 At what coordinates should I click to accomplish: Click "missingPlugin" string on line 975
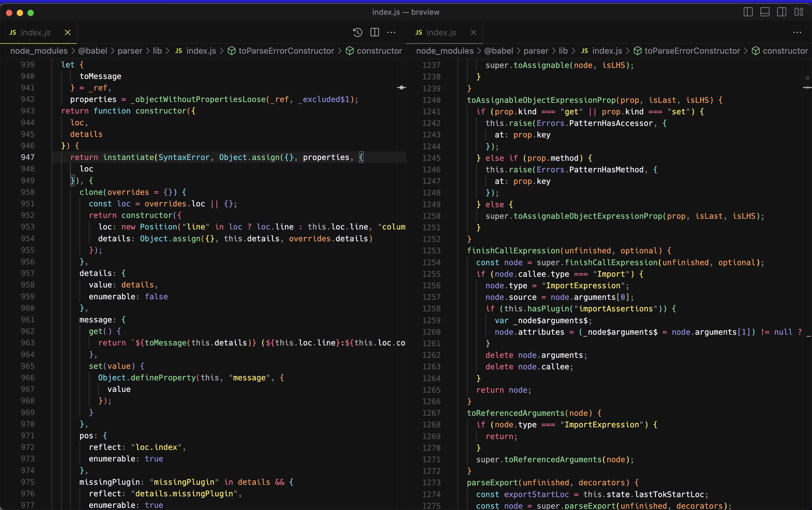[x=184, y=482]
